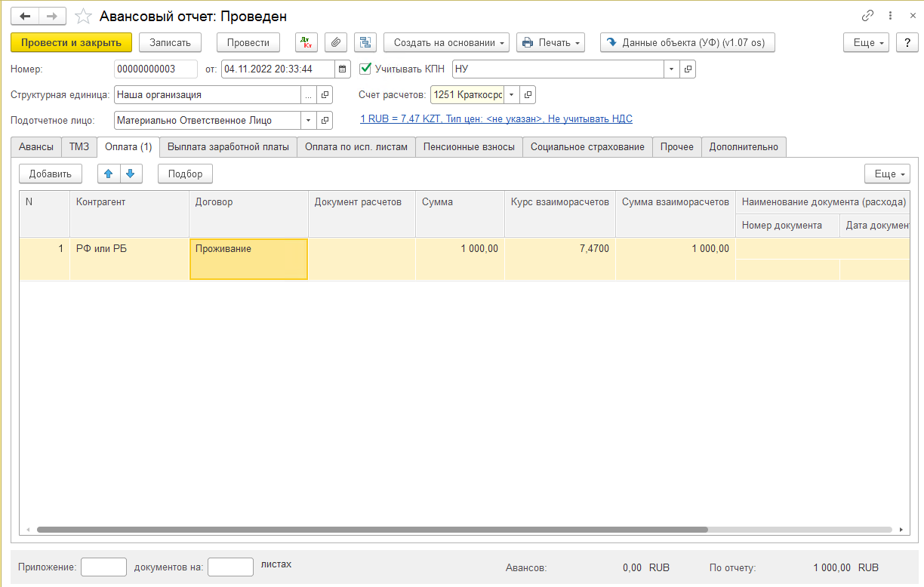Move row down with the blue arrow

click(x=131, y=174)
